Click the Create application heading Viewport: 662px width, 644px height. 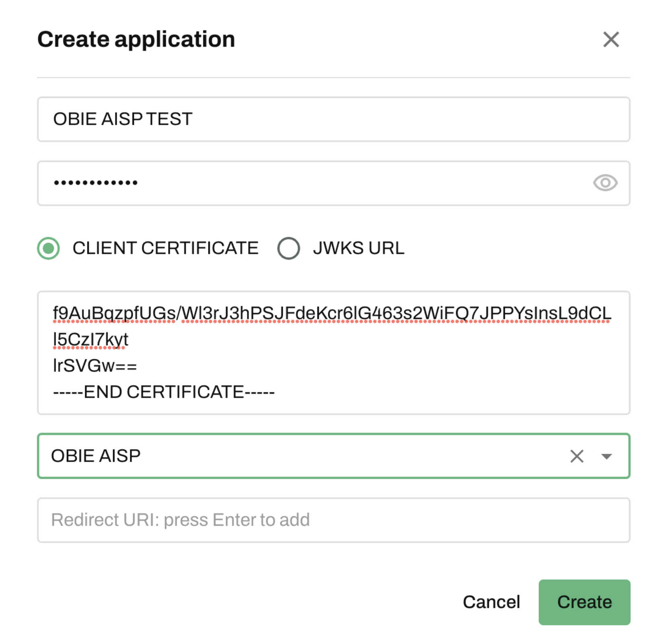click(136, 39)
